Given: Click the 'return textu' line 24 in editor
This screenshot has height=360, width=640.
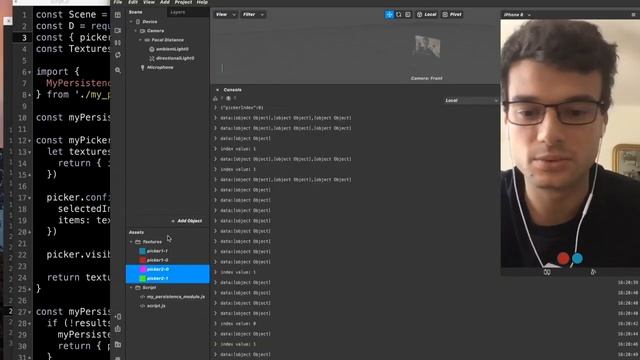Looking at the screenshot, I should tap(78, 278).
